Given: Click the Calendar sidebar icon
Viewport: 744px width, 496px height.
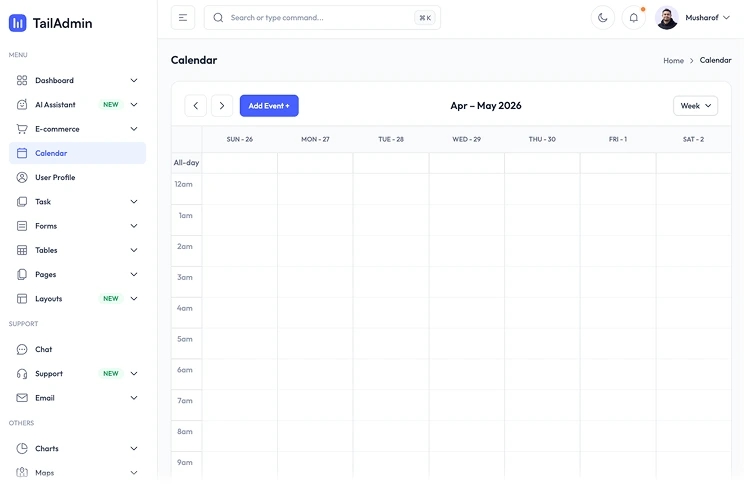Looking at the screenshot, I should click(x=22, y=153).
